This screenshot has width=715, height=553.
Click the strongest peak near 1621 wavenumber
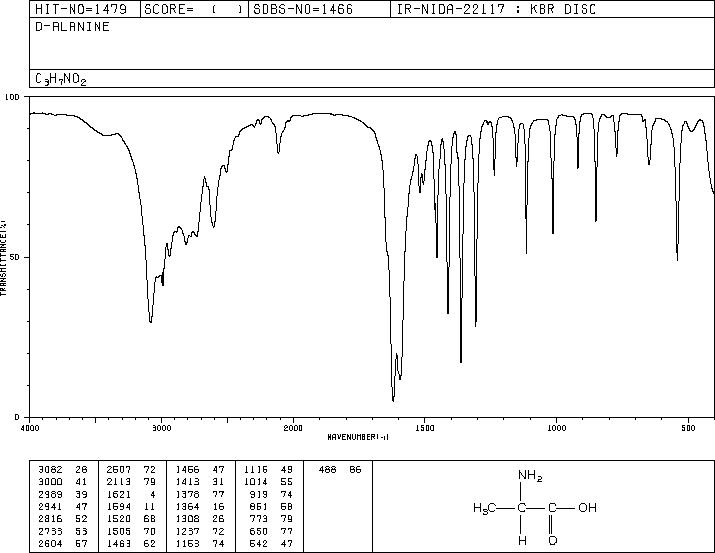pos(393,400)
